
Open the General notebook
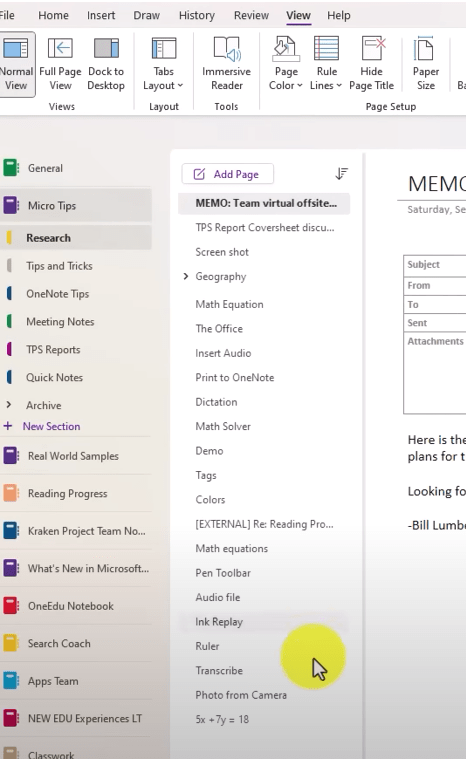pyautogui.click(x=75, y=168)
